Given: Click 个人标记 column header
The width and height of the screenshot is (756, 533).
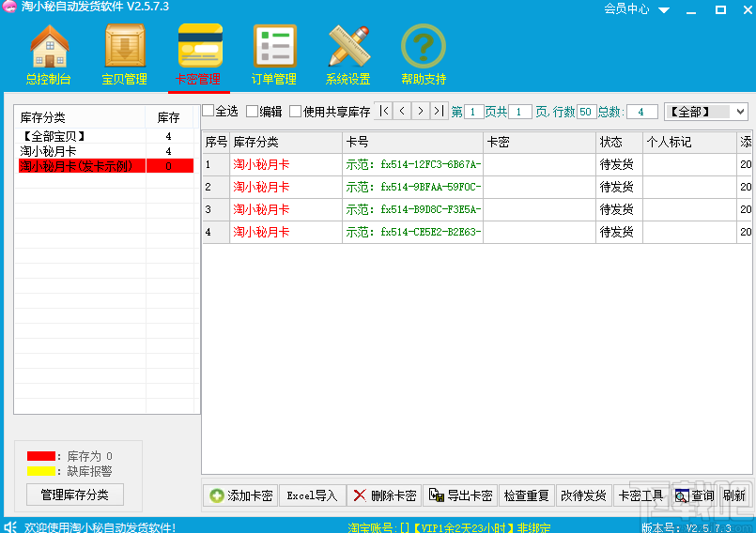Looking at the screenshot, I should click(689, 143).
